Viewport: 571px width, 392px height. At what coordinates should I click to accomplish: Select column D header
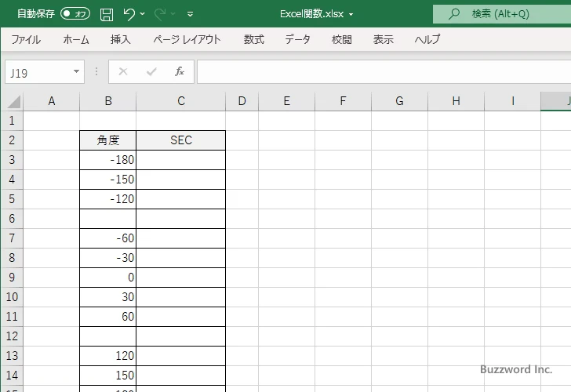[242, 101]
